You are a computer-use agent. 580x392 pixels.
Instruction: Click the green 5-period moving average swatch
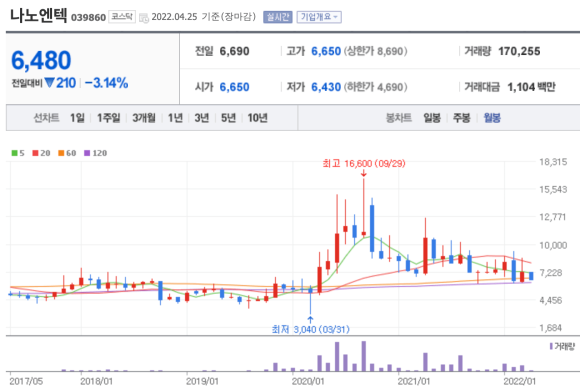click(14, 153)
